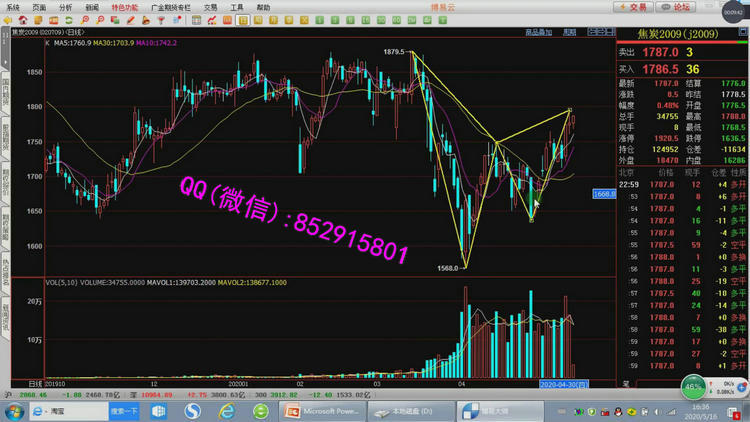Open the Sogou browser taskbar icon
The width and height of the screenshot is (750, 422).
(192, 411)
